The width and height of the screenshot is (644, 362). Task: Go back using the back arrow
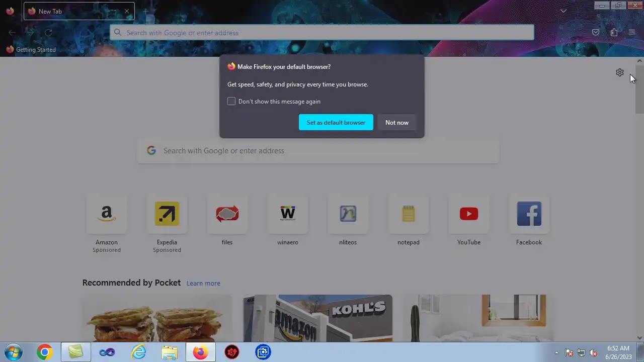coord(12,33)
